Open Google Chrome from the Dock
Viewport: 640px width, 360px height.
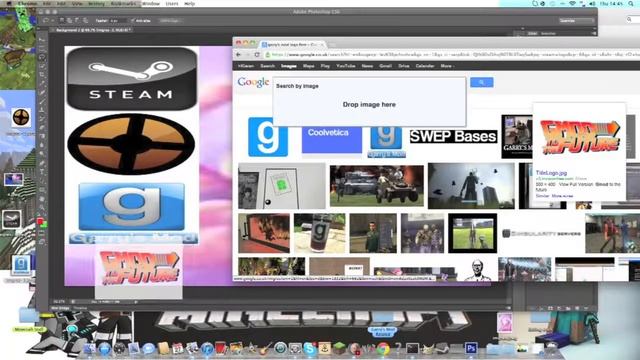383,349
